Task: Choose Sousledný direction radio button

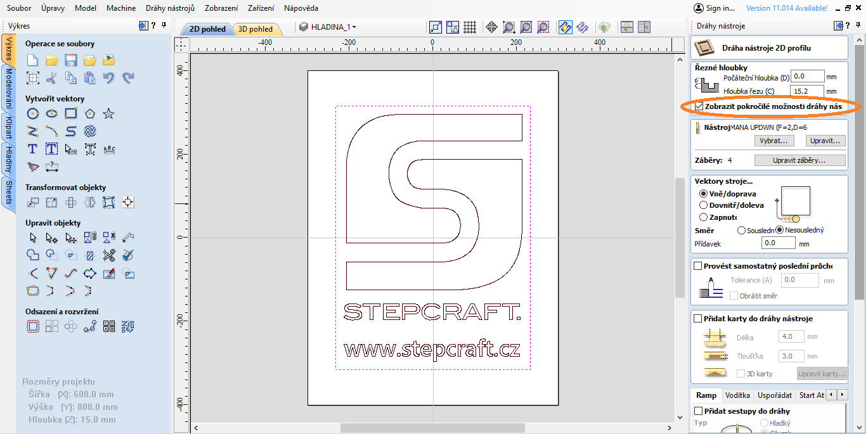Action: click(741, 230)
